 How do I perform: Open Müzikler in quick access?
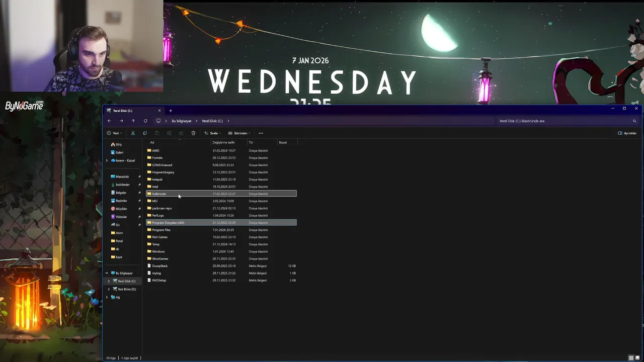click(121, 209)
